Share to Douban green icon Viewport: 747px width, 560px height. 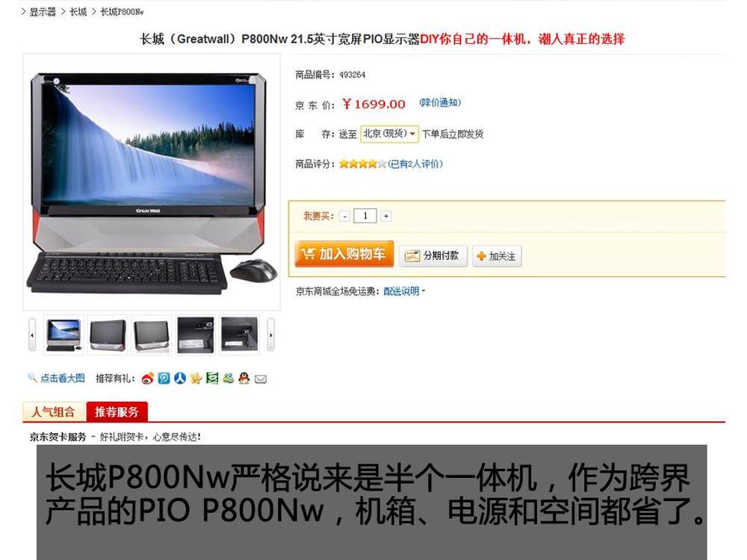click(x=212, y=379)
